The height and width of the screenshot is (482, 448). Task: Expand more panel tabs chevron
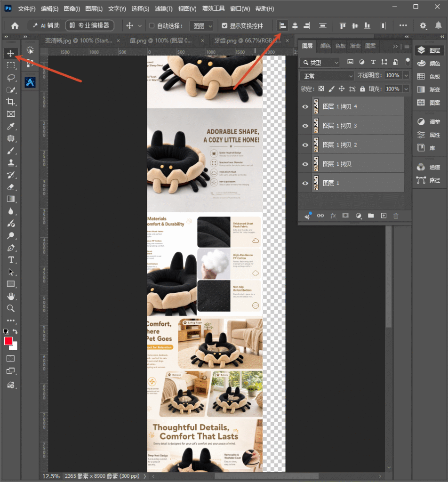tap(395, 47)
